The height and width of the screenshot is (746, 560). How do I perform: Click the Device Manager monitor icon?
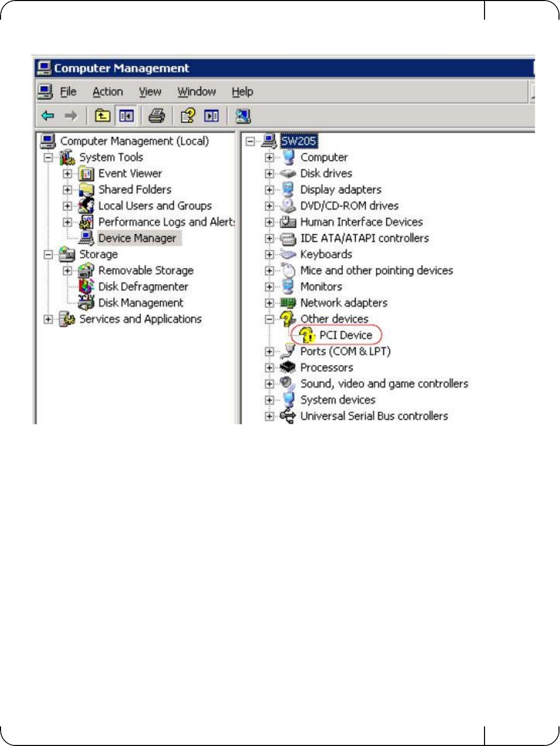click(86, 238)
